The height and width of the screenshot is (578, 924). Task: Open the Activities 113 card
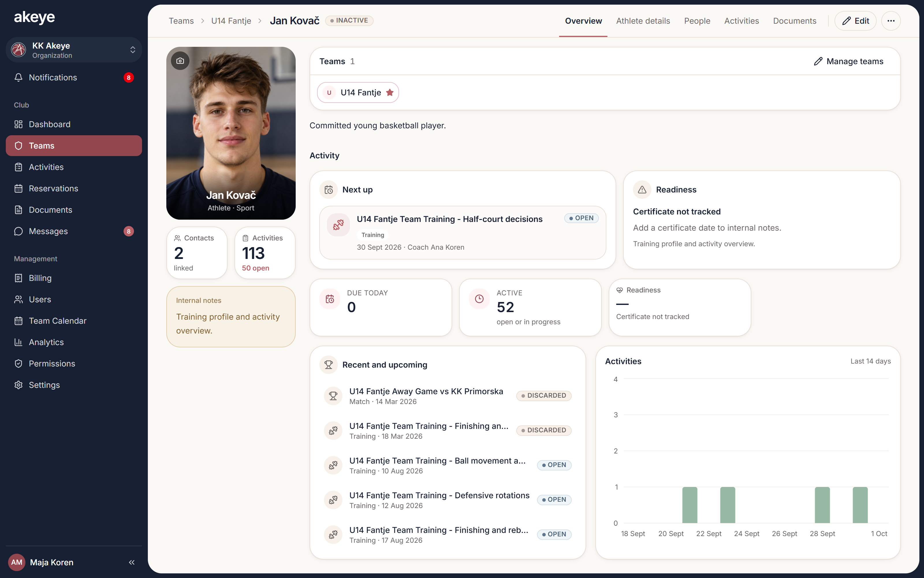pyautogui.click(x=265, y=253)
